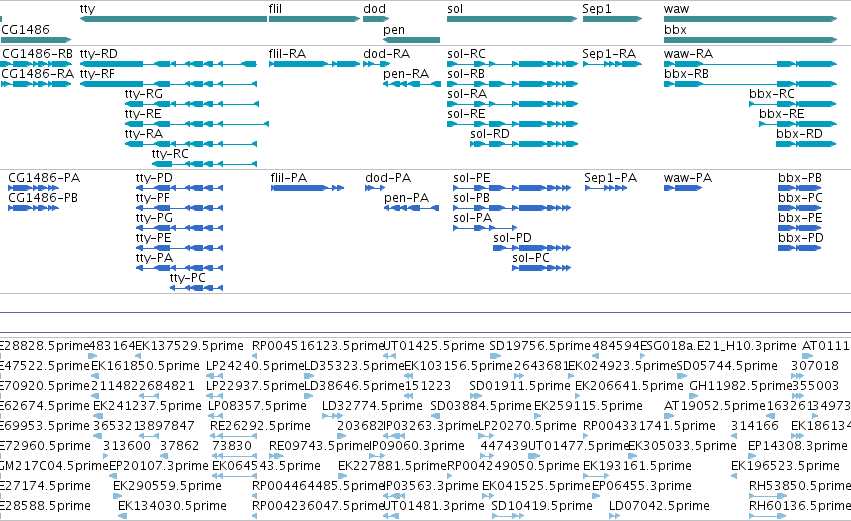Click the fliI-PA protein label
851x521 pixels.
[x=289, y=177]
